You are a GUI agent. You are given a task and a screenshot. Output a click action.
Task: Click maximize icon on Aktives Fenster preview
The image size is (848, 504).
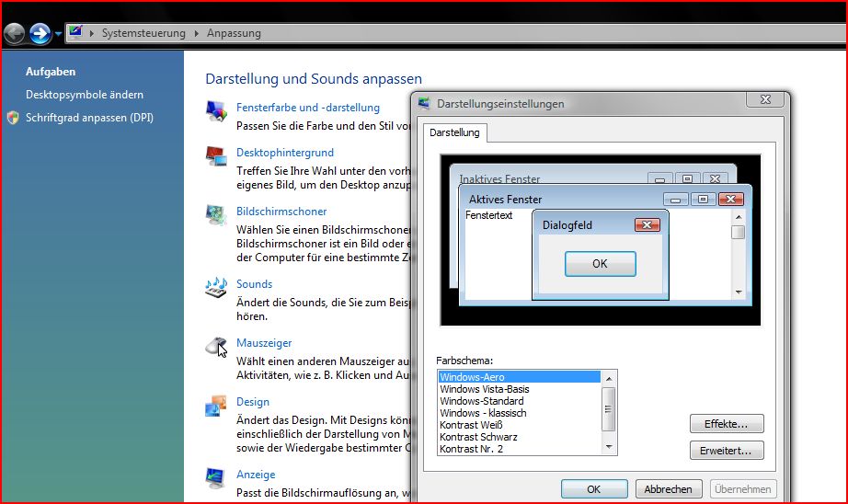tap(703, 199)
